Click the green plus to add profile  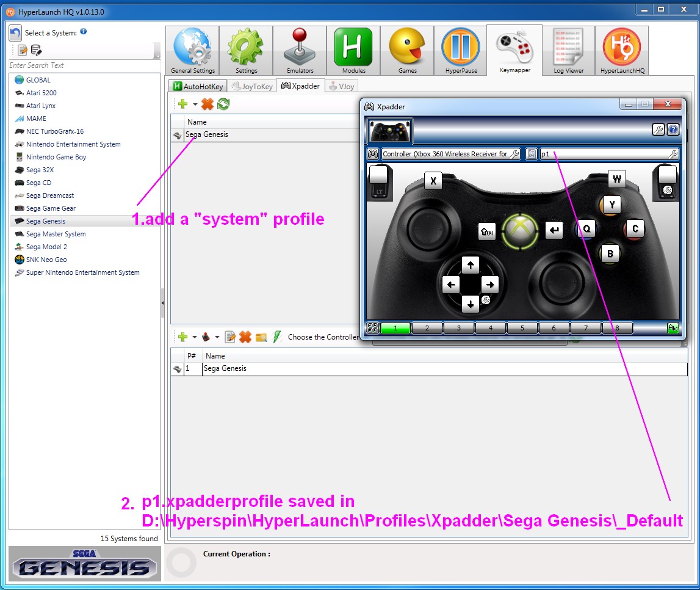(182, 104)
